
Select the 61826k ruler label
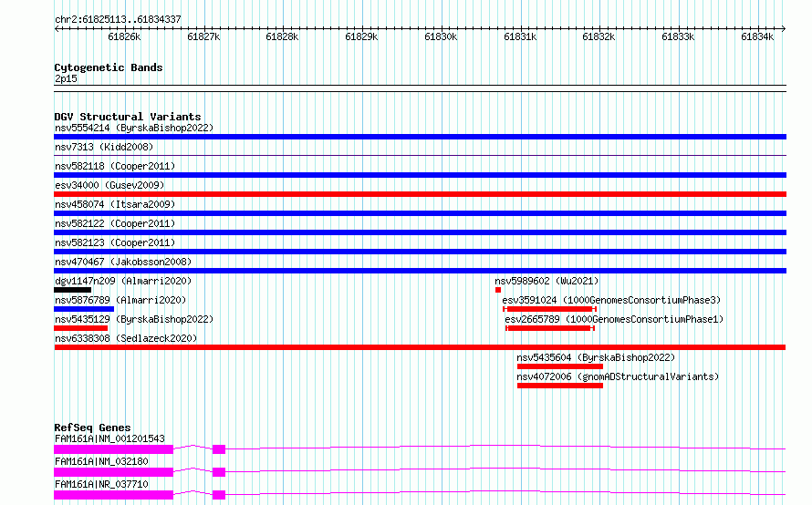124,36
